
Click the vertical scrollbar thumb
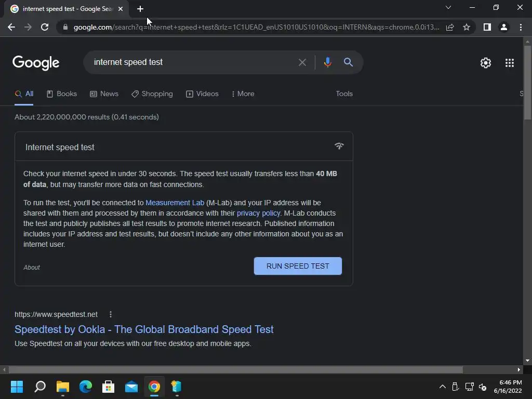[527, 83]
